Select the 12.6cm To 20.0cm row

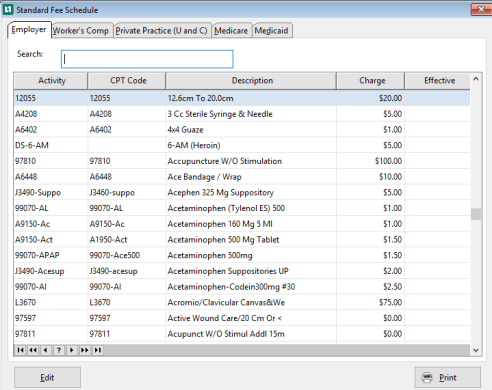242,98
